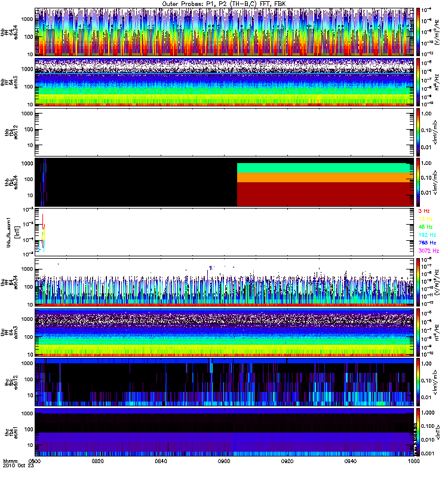Image resolution: width=448 pixels, height=478 pixels.
Task: Click the color bar of the thc fff edc34 panel
Action: (418, 282)
